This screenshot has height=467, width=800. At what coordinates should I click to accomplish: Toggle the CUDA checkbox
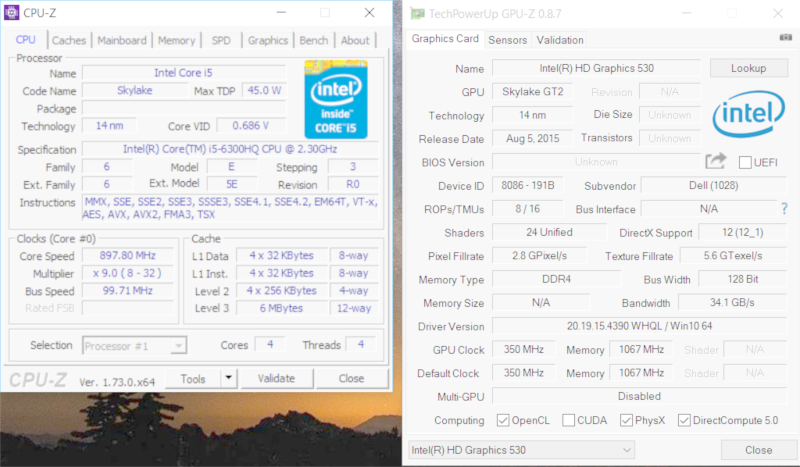[x=568, y=420]
